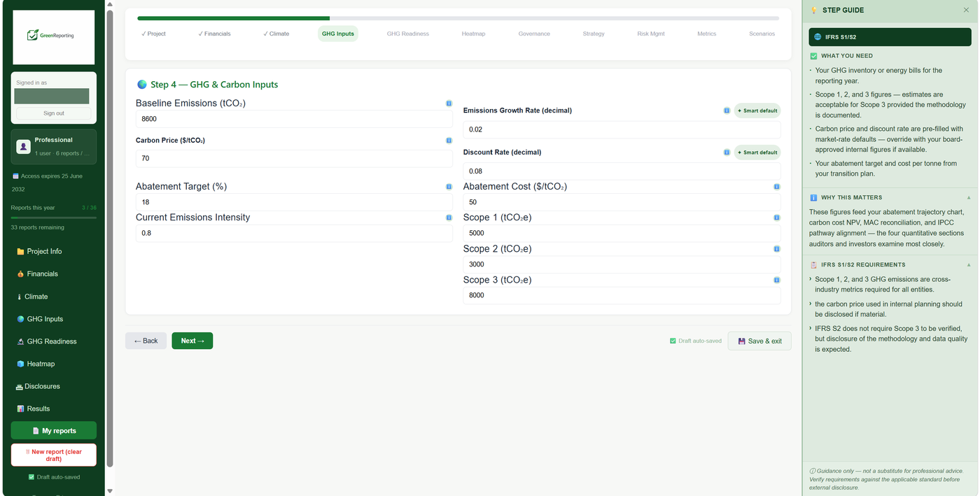Go to the completed Financials step tab
980x496 pixels.
[214, 34]
